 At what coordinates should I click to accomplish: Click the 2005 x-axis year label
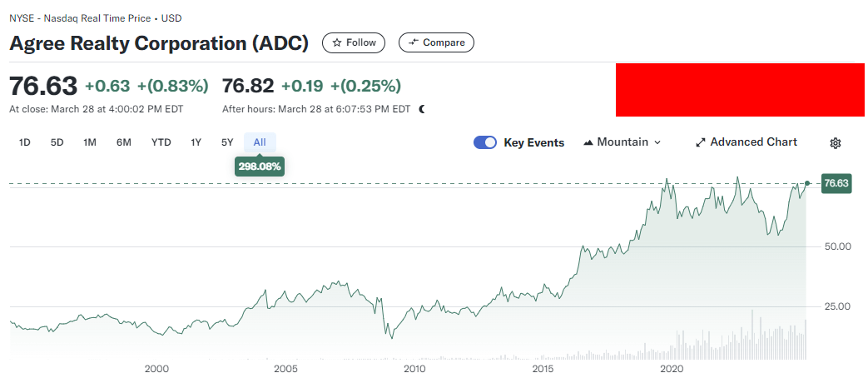[x=285, y=369]
